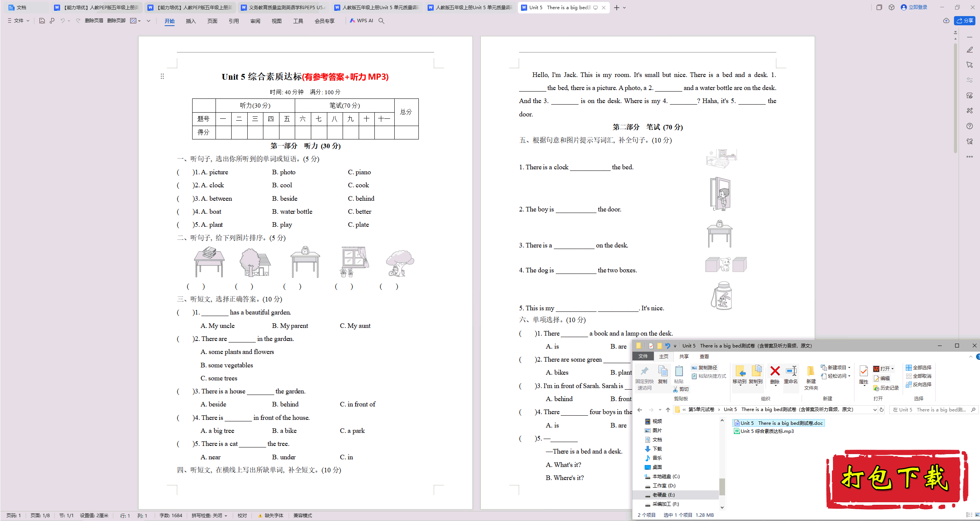The image size is (980, 521).
Task: Open the View ribbon tab
Action: (x=276, y=21)
